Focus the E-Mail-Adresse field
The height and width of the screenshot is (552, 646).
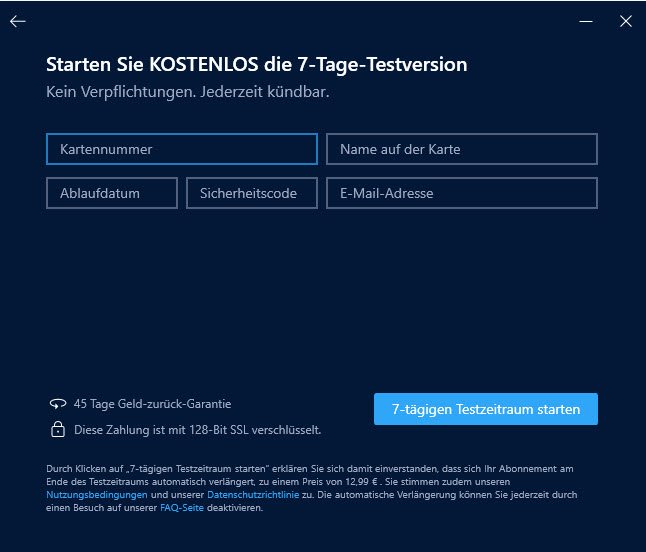(461, 193)
